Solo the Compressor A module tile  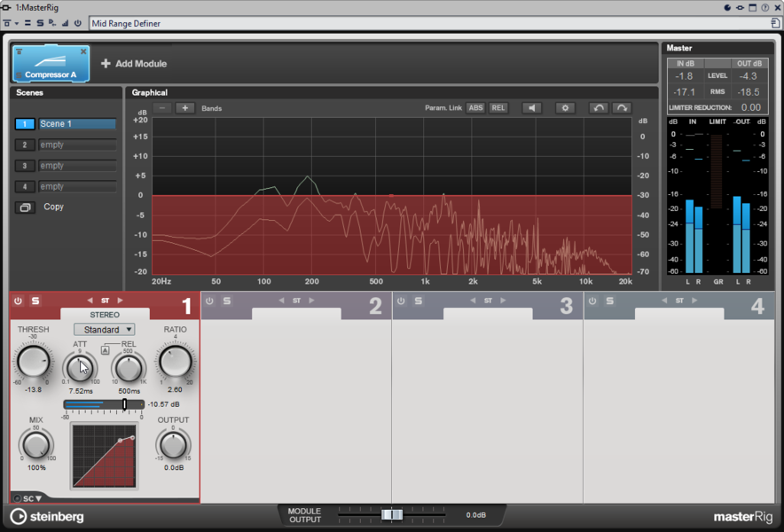click(19, 75)
